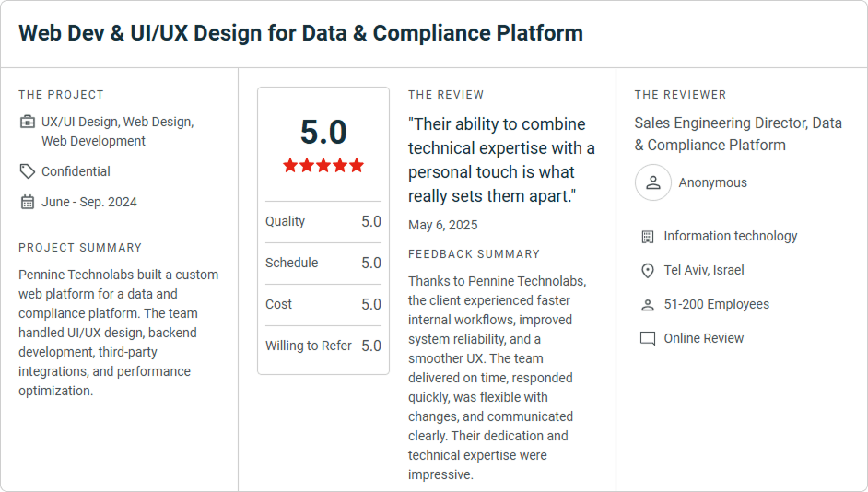Click the building icon for Information technology
This screenshot has width=868, height=492.
648,237
